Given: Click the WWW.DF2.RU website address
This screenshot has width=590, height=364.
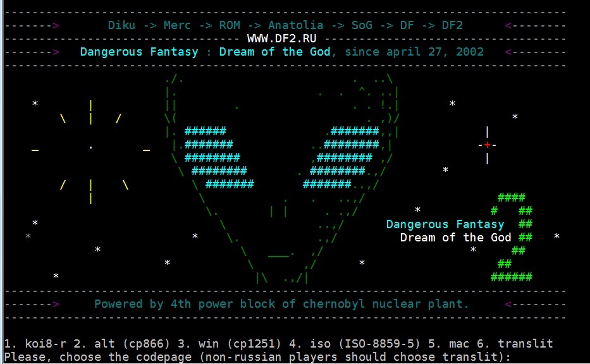Looking at the screenshot, I should (x=281, y=39).
